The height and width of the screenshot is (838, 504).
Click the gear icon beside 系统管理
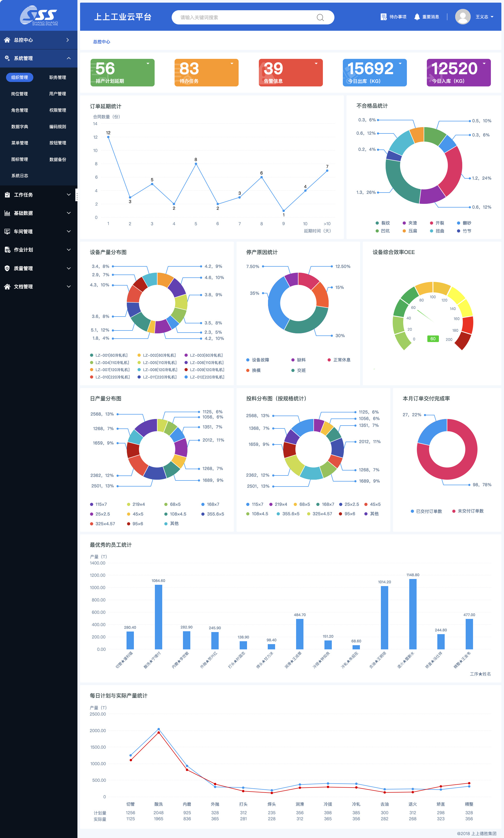(7, 58)
